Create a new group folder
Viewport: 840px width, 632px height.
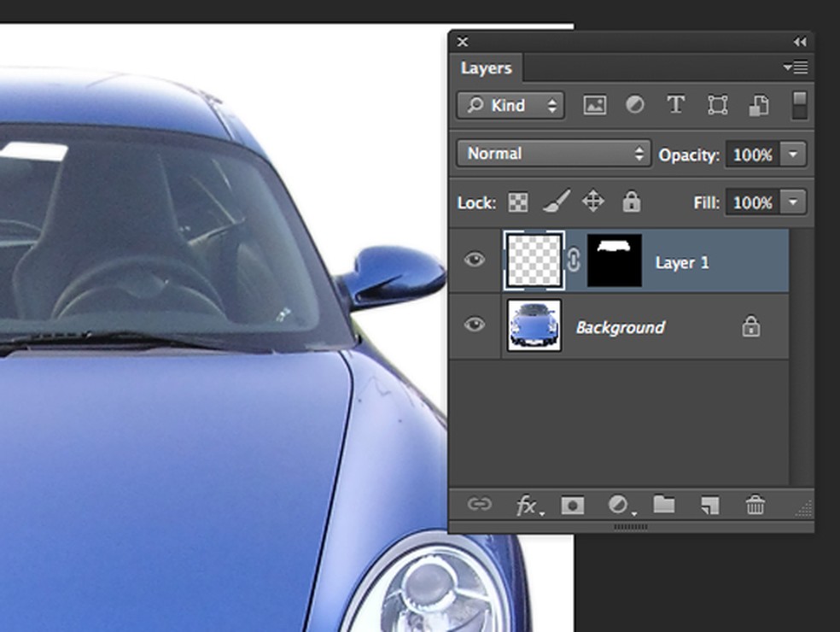(664, 506)
